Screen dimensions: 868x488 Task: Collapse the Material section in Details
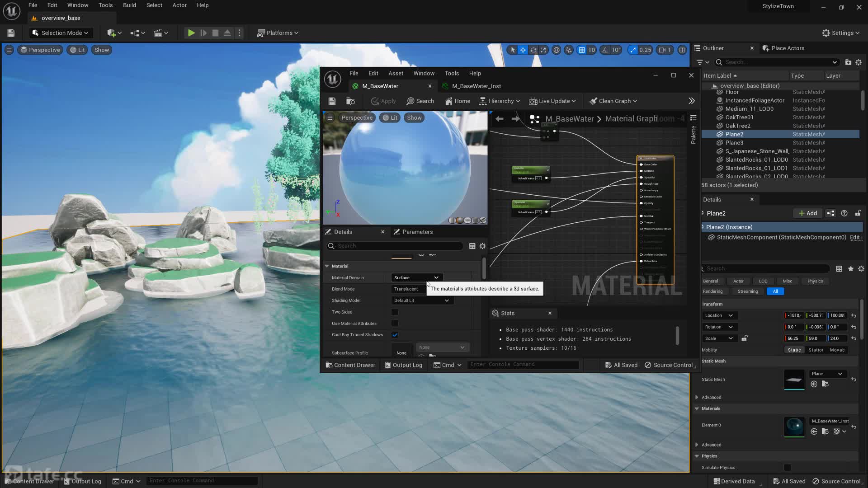click(327, 267)
